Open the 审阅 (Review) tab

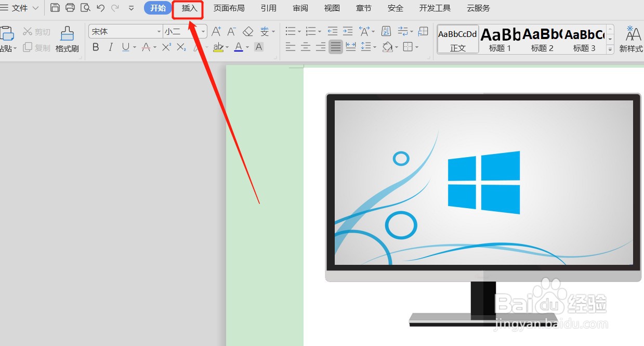300,8
